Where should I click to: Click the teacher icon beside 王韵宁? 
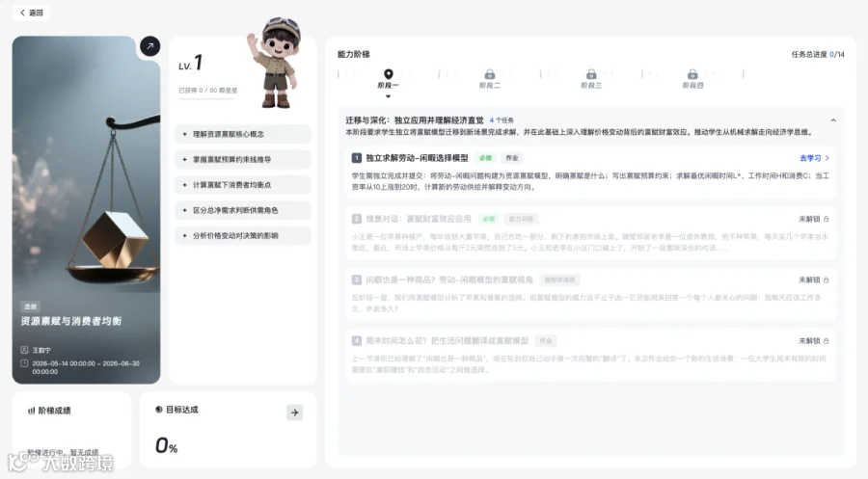(24, 350)
